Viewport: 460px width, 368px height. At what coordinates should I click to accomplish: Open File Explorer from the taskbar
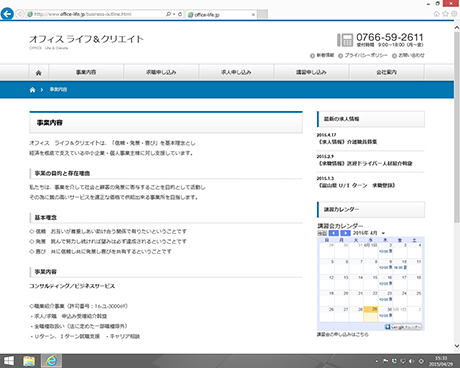29,361
